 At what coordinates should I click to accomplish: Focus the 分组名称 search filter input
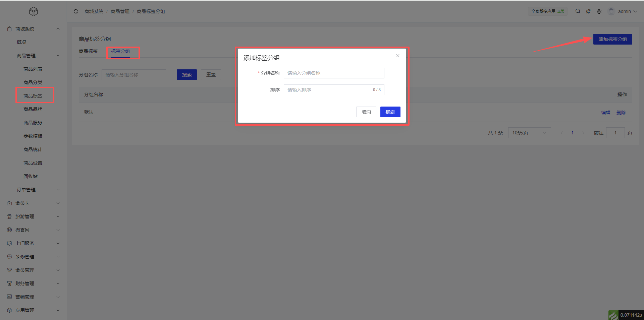pos(134,75)
